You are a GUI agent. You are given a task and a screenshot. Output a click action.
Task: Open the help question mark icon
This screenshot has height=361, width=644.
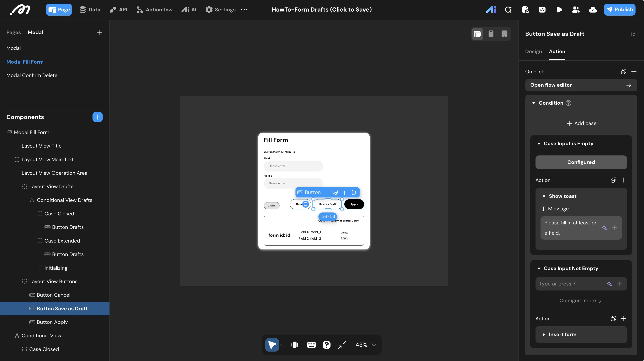(326, 345)
